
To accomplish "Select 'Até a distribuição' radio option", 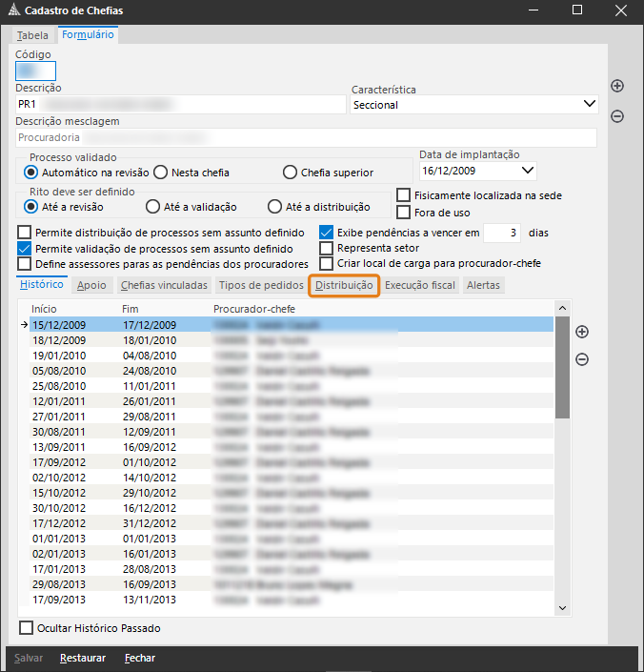I will tap(275, 207).
